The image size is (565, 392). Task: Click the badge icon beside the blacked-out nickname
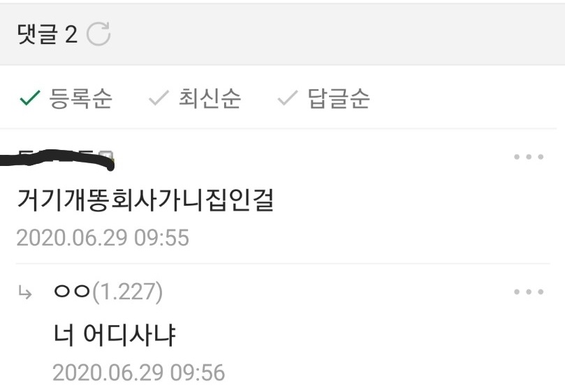coord(107,156)
